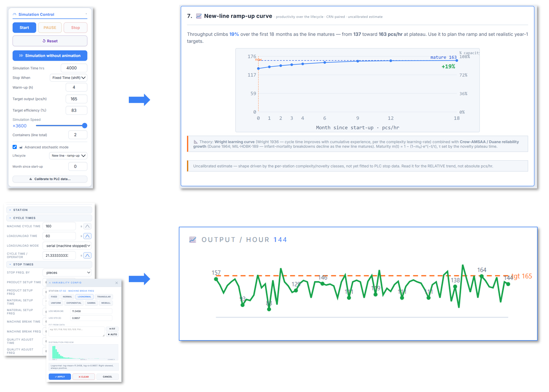Click the distribution preview histogram
The image size is (549, 392).
[x=83, y=352]
